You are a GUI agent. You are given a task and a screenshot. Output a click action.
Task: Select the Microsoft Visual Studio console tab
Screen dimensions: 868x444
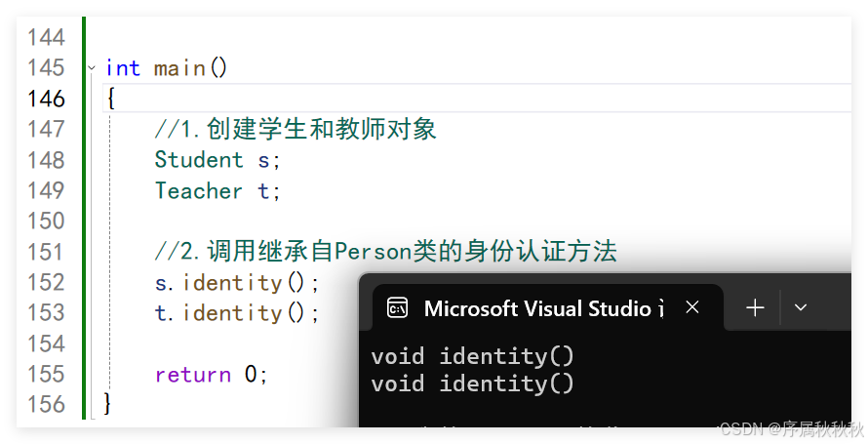pyautogui.click(x=536, y=308)
